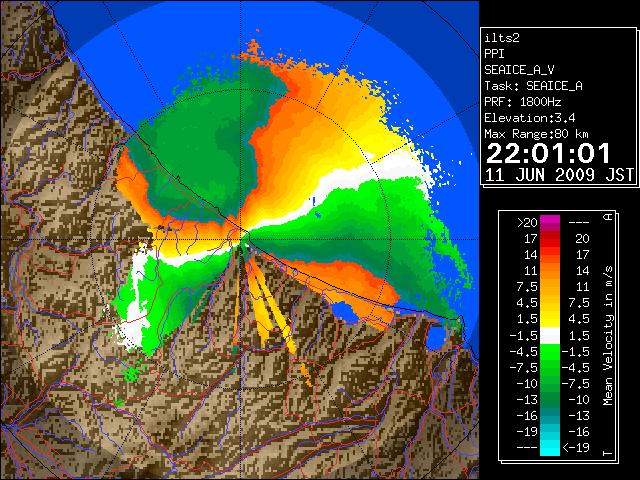The image size is (640, 480).
Task: Pick the bright green band in the legend
Action: [x=550, y=352]
